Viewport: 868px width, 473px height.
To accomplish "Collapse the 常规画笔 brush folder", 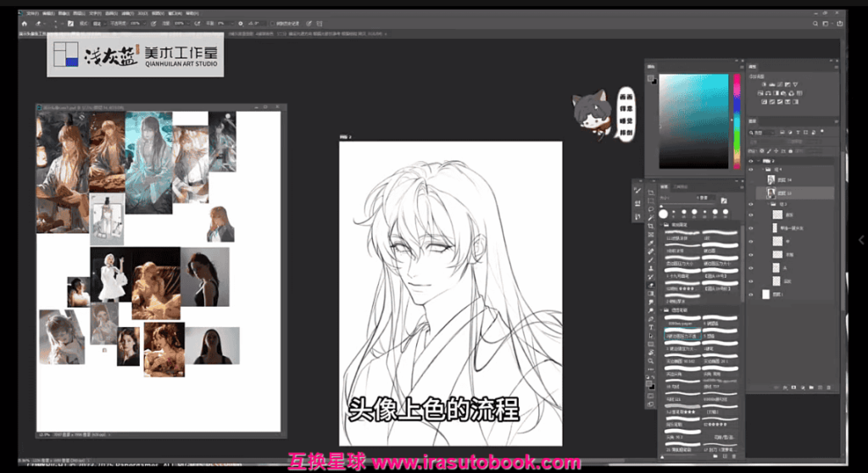I will (663, 225).
